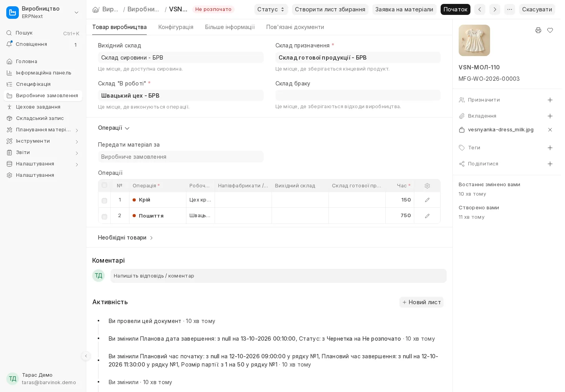
Task: Add tag with Теги plus icon
Action: coord(550,148)
